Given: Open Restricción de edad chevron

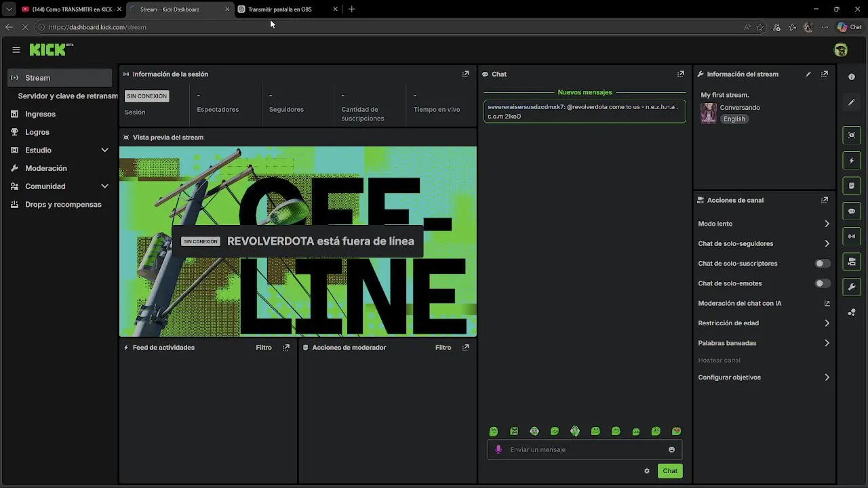Looking at the screenshot, I should click(x=827, y=323).
